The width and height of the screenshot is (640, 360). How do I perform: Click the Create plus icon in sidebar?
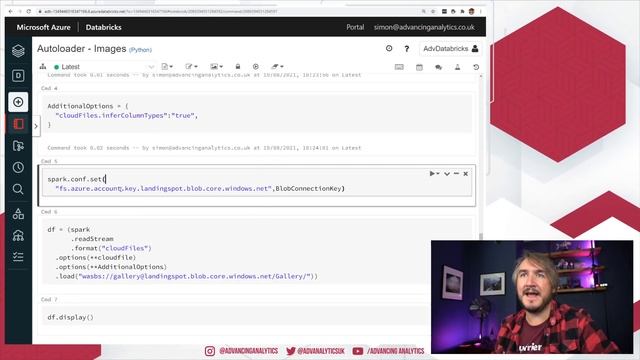click(x=18, y=102)
